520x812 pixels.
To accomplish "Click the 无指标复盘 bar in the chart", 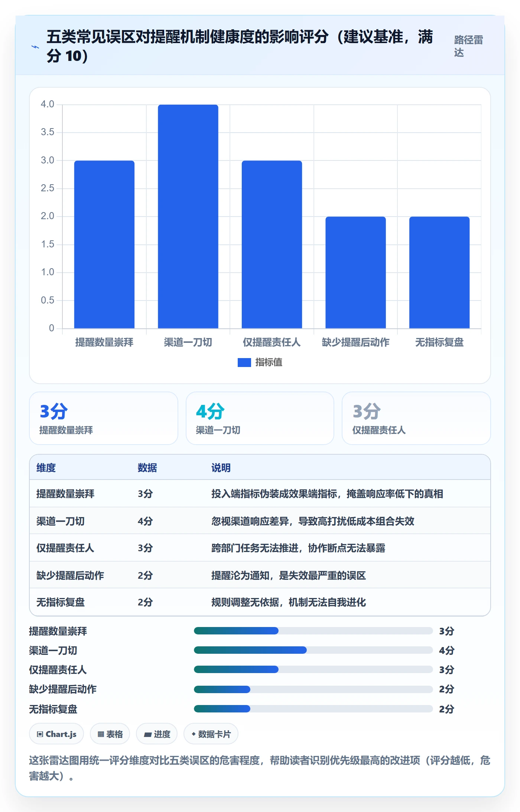I will click(x=439, y=272).
